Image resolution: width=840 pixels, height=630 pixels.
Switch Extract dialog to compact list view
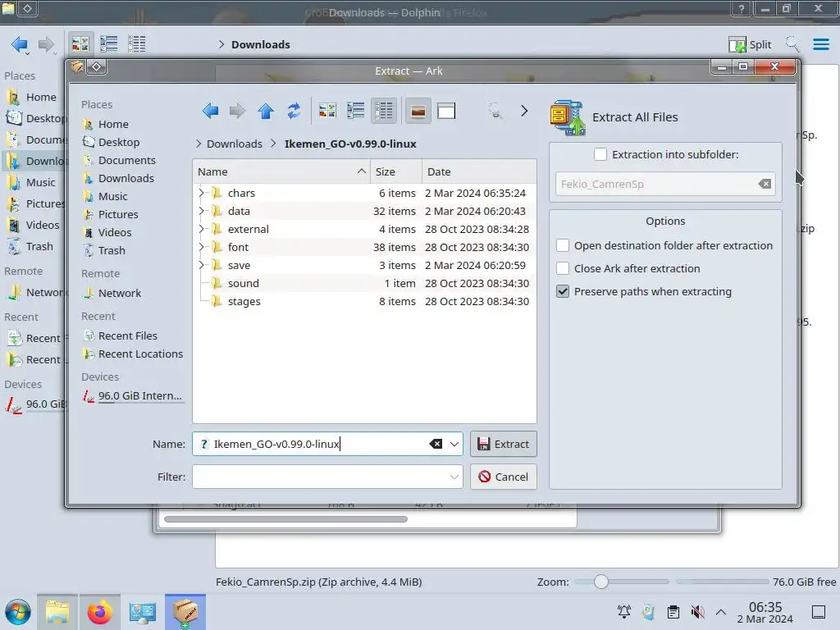click(x=356, y=111)
